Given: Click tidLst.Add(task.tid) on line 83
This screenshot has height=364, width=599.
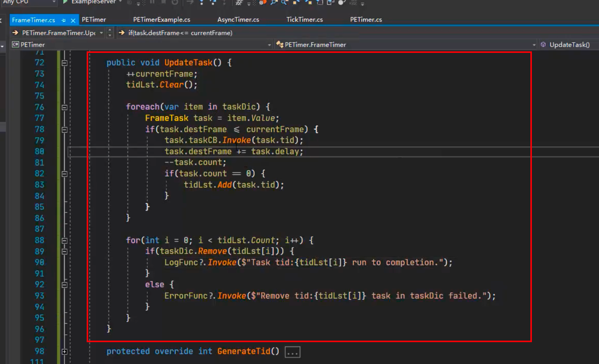Looking at the screenshot, I should [232, 185].
